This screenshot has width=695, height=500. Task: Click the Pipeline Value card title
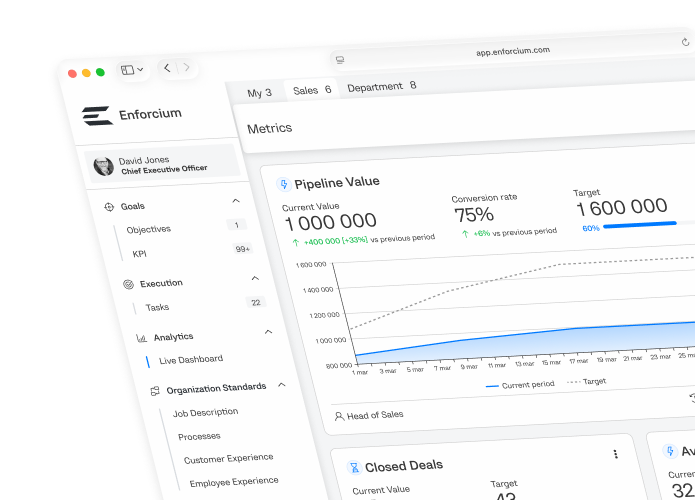337,182
